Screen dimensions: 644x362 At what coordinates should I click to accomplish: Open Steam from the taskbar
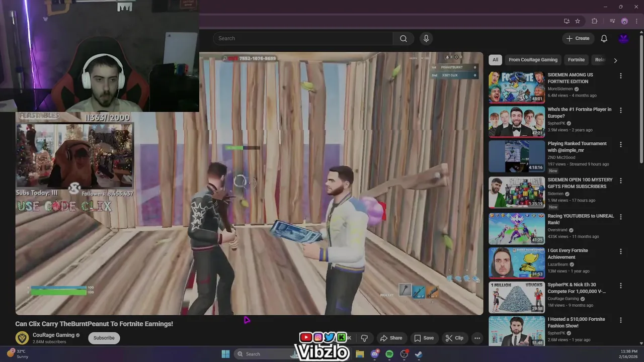pyautogui.click(x=419, y=354)
